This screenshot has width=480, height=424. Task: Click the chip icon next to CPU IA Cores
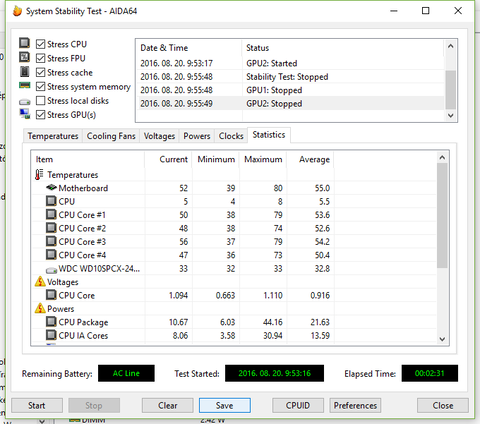click(51, 335)
